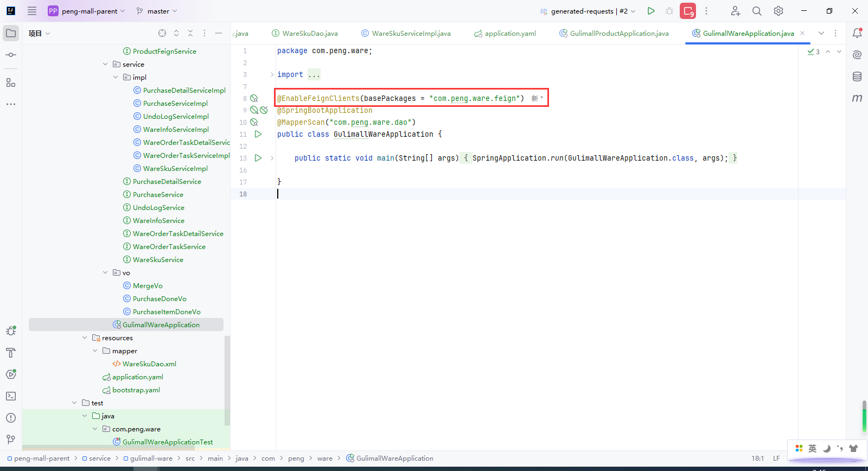
Task: Open the Debug tool window bug icon
Action: 11,330
